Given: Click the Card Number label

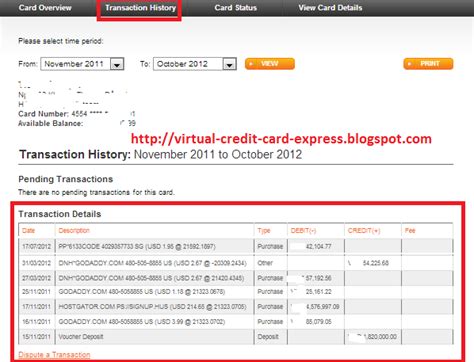Looking at the screenshot, I should (x=44, y=114).
